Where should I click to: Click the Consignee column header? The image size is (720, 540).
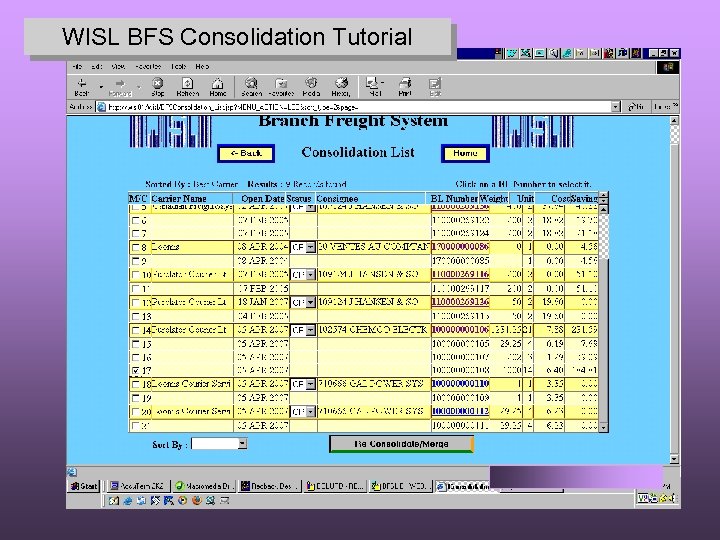[x=337, y=198]
